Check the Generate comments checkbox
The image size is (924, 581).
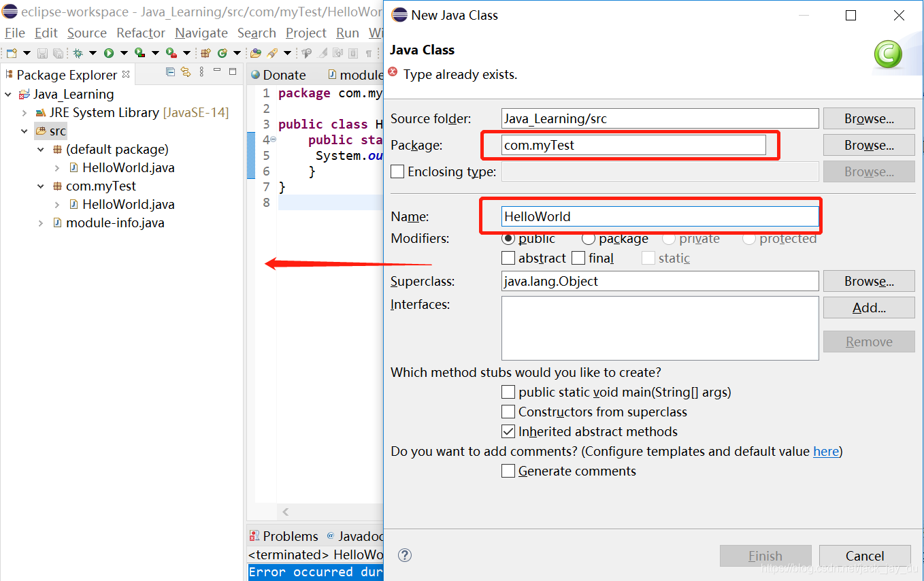pyautogui.click(x=508, y=471)
